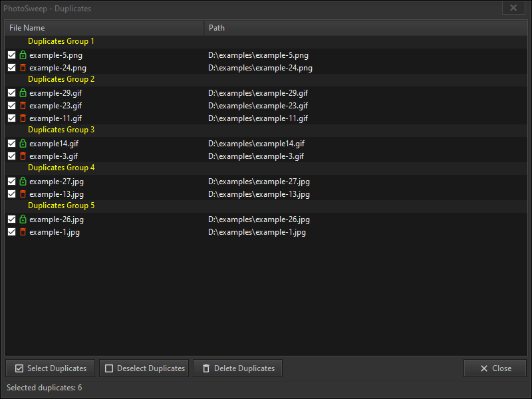Click the Close button at bottom right
The height and width of the screenshot is (399, 532).
pyautogui.click(x=495, y=368)
